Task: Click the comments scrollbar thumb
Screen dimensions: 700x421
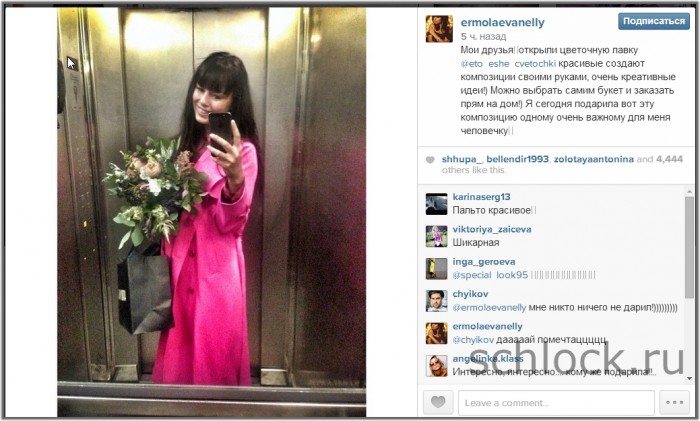Action: pyautogui.click(x=689, y=247)
